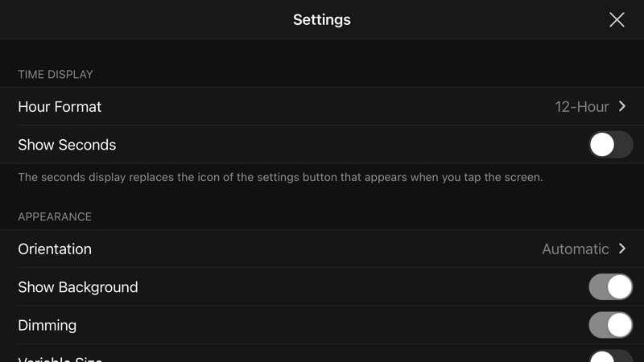This screenshot has height=362, width=644.
Task: Expand the Hour Format chevron arrow
Action: 622,106
